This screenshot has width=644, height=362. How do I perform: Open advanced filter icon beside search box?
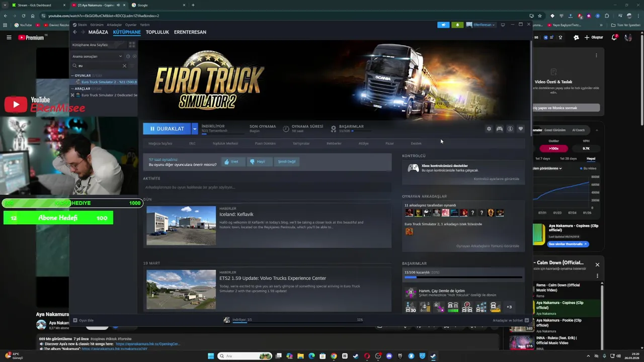coord(132,65)
